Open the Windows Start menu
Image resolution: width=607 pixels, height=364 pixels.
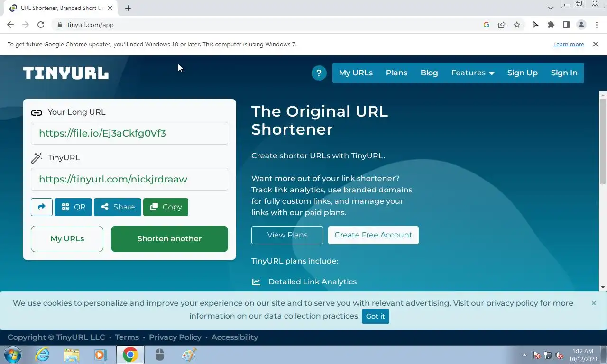click(13, 355)
